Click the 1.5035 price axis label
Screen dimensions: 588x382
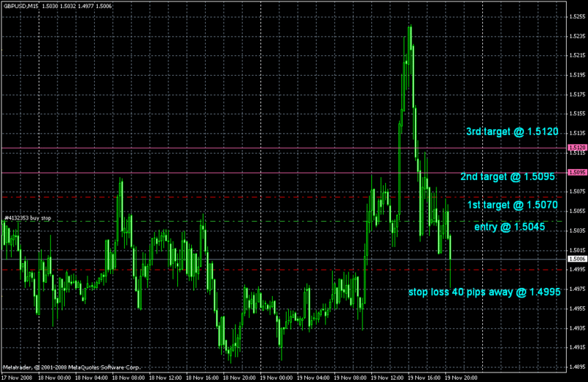(577, 231)
